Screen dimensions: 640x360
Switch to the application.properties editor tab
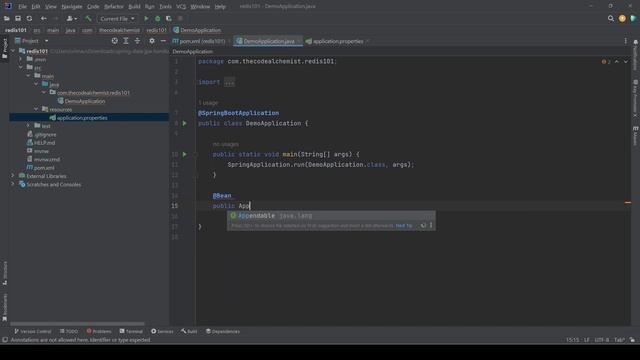click(337, 41)
